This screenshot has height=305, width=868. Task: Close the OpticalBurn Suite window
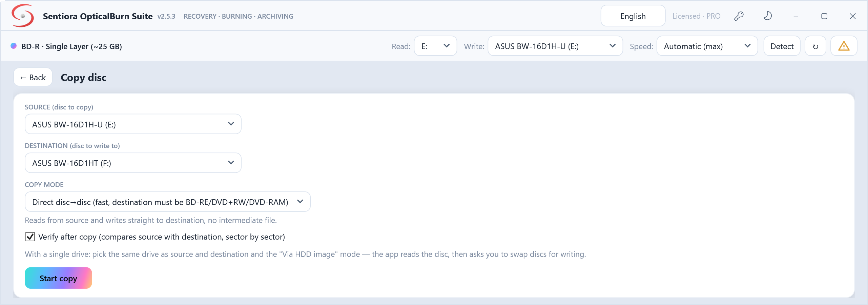tap(853, 16)
